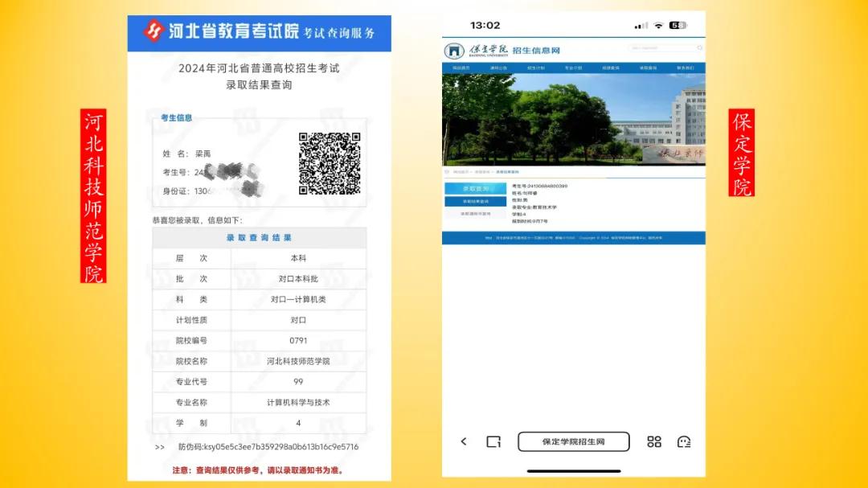Open the 招生计划 nav item
Image resolution: width=868 pixels, height=488 pixels.
(536, 68)
